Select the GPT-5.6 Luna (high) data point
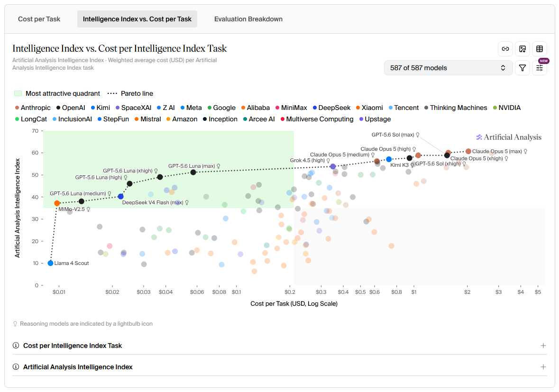The image size is (559, 392). point(130,183)
